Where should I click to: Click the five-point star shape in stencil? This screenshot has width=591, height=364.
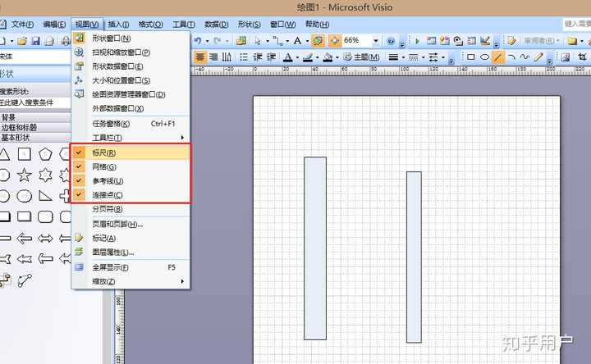[25, 175]
